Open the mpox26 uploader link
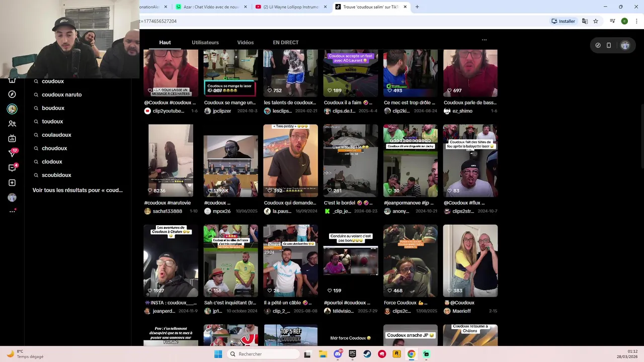The width and height of the screenshot is (644, 362). point(221,211)
